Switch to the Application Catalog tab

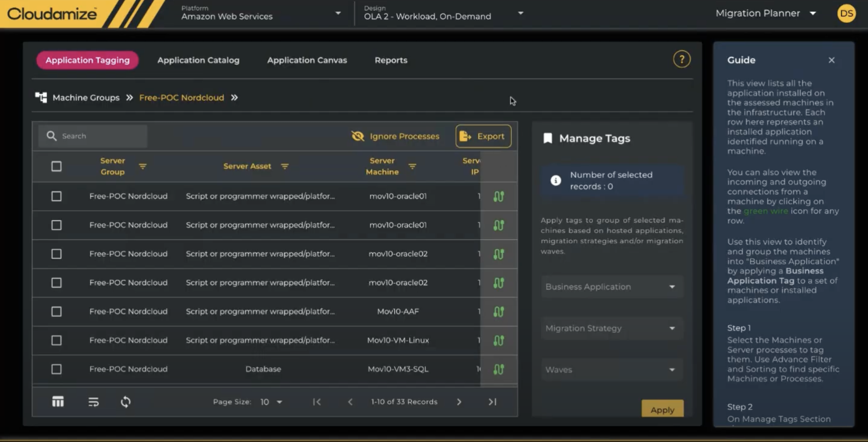pos(198,60)
